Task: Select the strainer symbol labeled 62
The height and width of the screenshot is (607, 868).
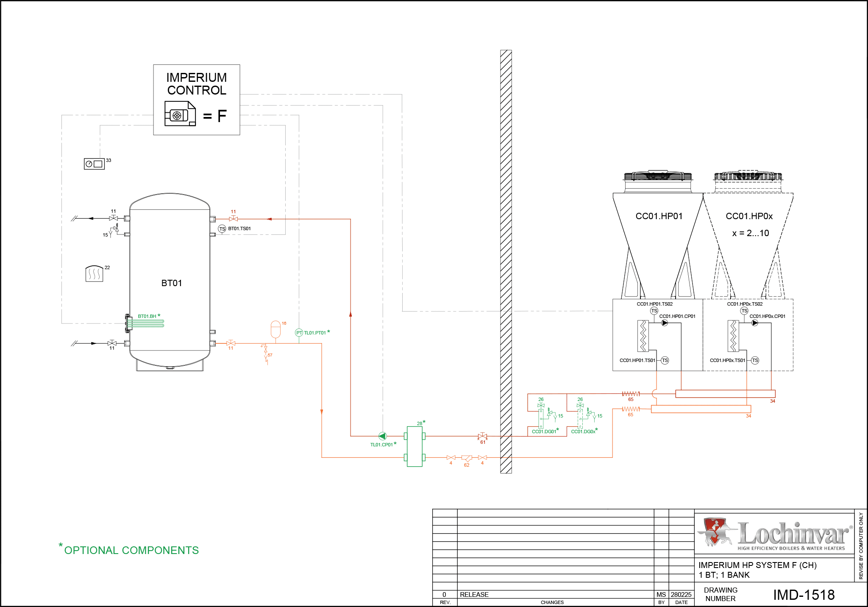Action: (467, 458)
